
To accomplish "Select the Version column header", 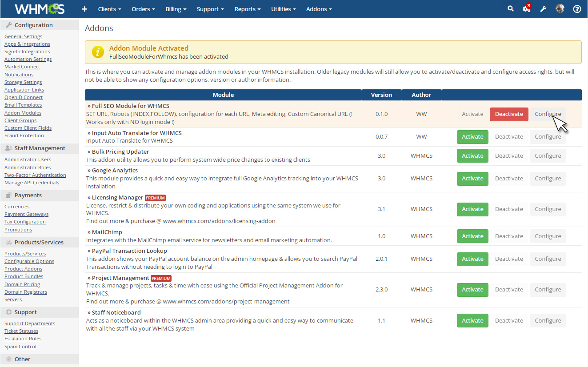I will [x=381, y=95].
